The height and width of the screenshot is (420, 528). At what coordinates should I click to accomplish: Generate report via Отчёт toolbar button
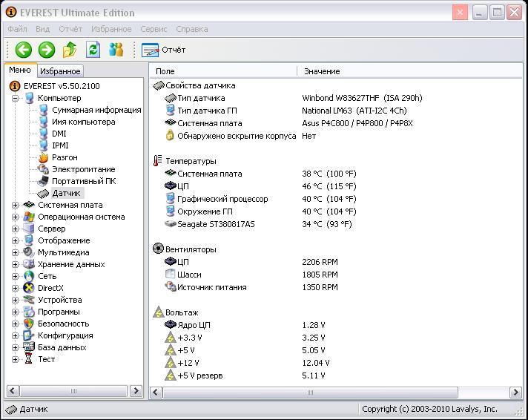point(164,50)
